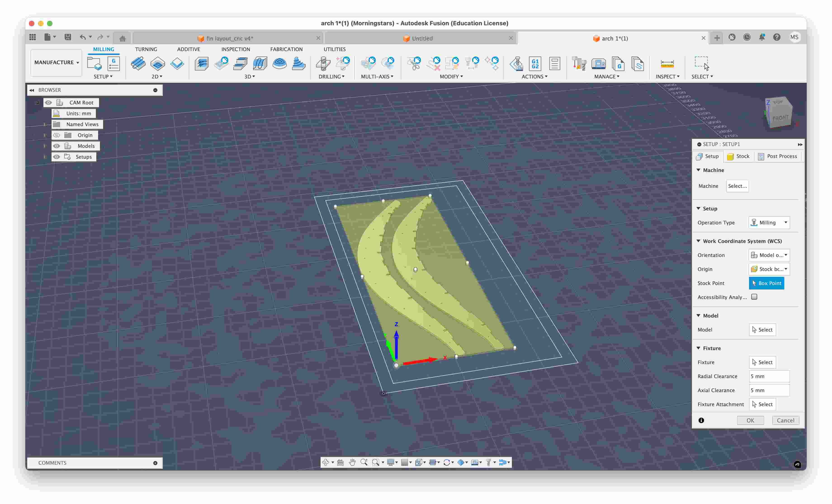Open the notifications bell icon
Image resolution: width=832 pixels, height=504 pixels.
point(761,37)
